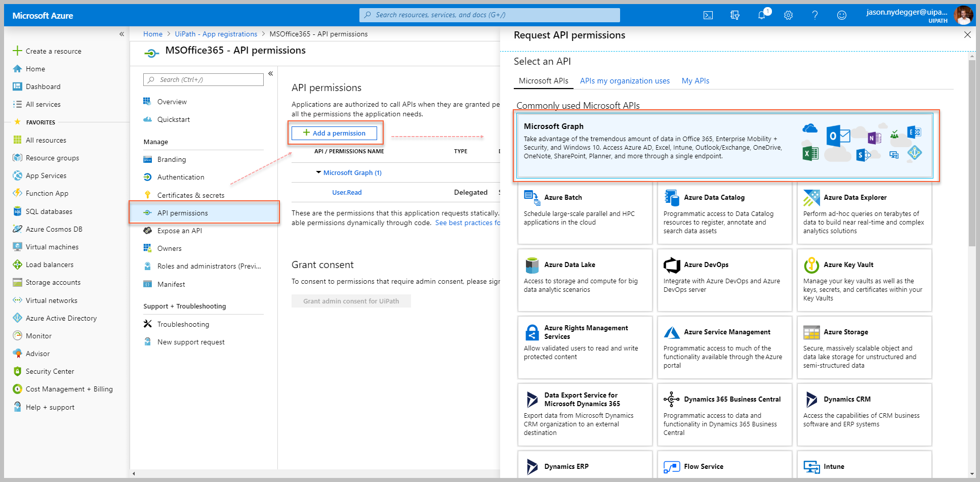The image size is (980, 482).
Task: Open the User.Read permission link
Action: pos(347,193)
